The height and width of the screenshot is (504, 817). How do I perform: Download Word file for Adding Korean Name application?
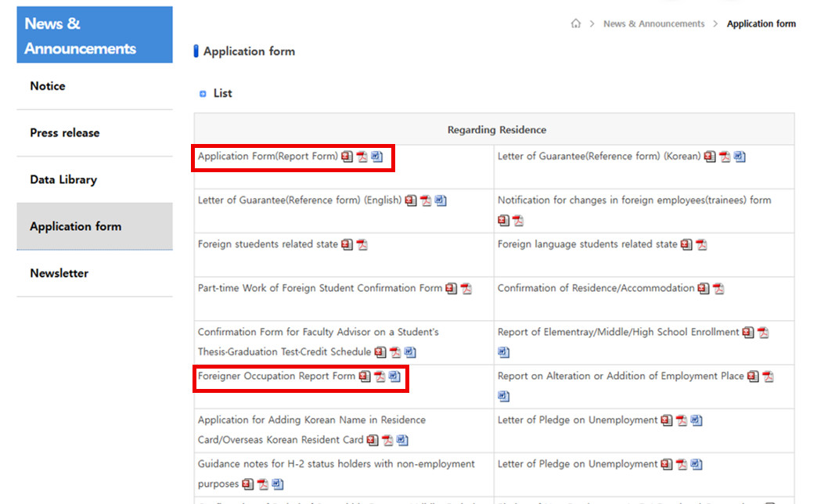(402, 441)
